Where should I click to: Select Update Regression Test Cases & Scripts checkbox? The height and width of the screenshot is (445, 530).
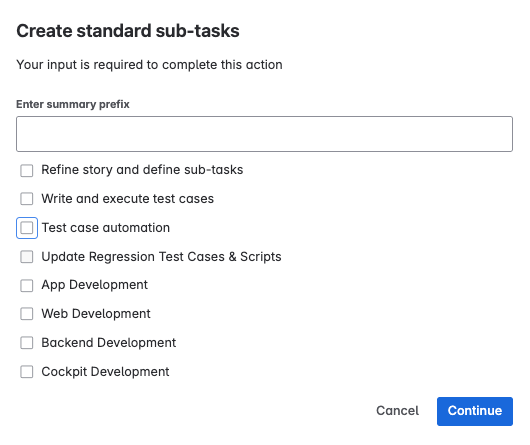click(x=27, y=257)
